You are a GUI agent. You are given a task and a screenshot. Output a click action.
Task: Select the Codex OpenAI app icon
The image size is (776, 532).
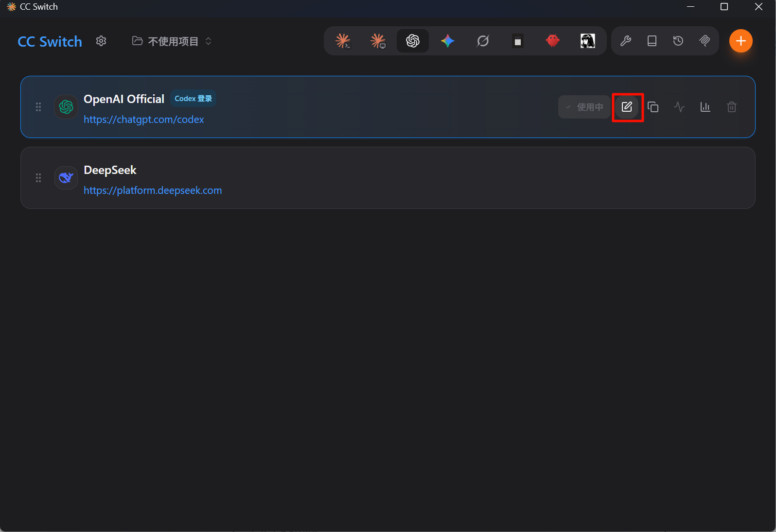tap(413, 41)
